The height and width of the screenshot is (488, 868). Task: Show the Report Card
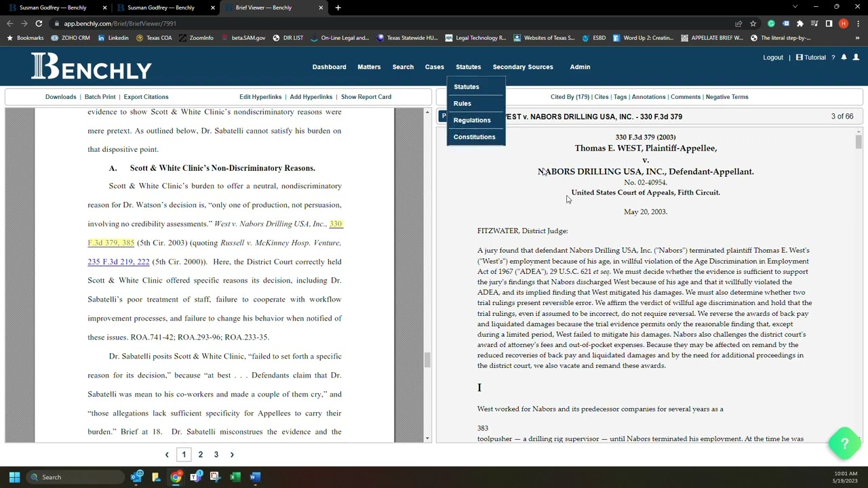click(x=366, y=97)
